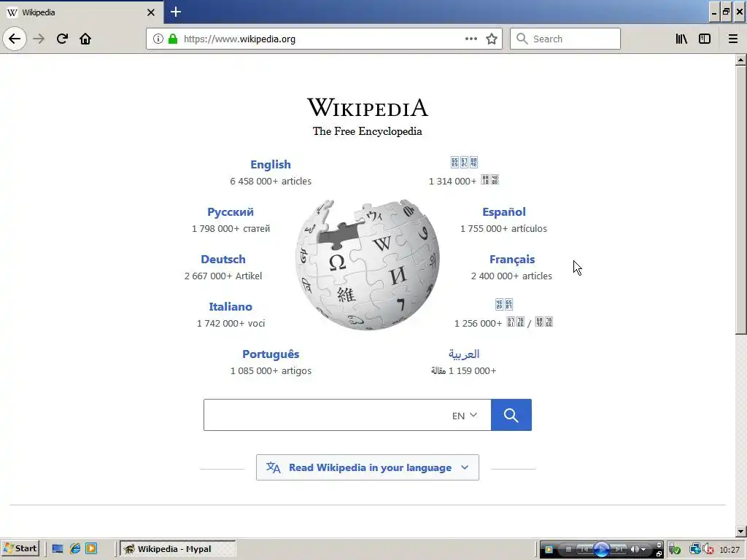Click the Forward navigation arrow
The height and width of the screenshot is (560, 747).
[x=39, y=39]
